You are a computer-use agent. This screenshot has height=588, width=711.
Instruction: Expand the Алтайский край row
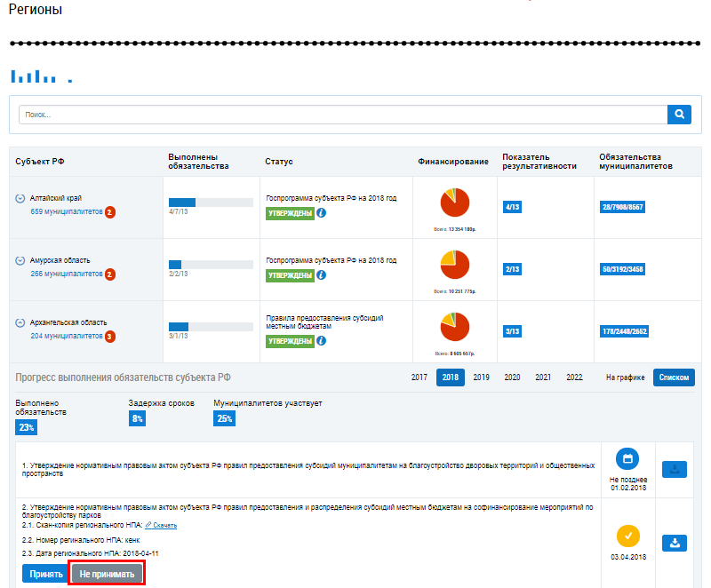[20, 199]
